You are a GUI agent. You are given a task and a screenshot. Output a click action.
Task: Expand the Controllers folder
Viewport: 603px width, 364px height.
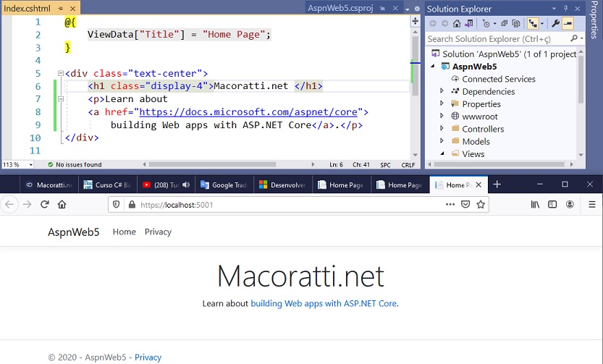(442, 129)
